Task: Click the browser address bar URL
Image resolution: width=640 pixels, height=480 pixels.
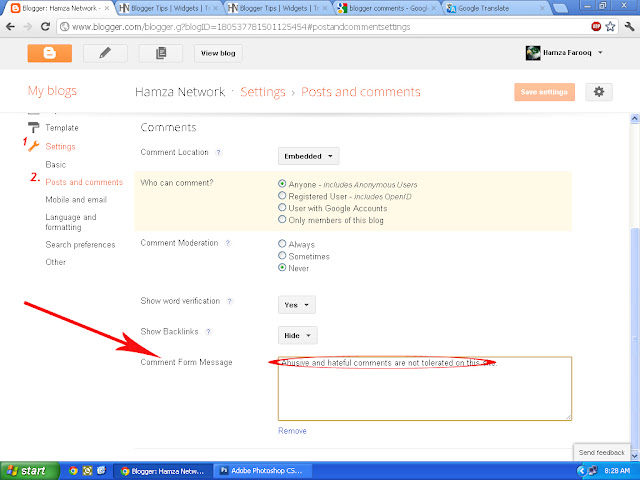Action: pyautogui.click(x=241, y=27)
